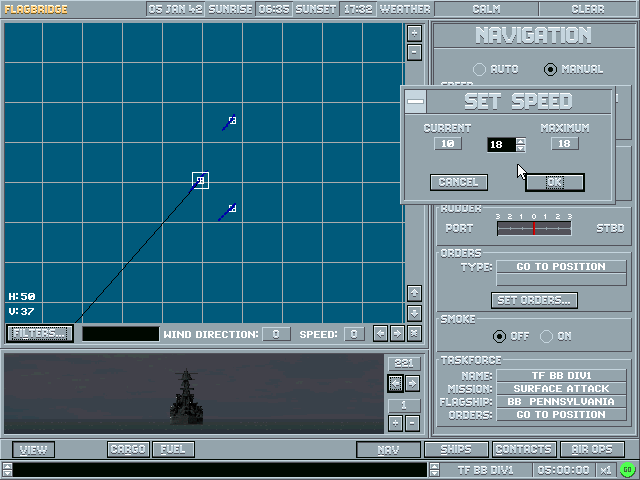
Task: Increase speed value with the up stepper
Action: [x=521, y=141]
